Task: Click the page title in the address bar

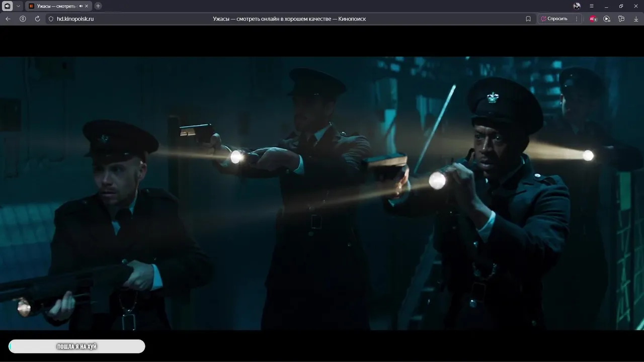Action: tap(289, 19)
